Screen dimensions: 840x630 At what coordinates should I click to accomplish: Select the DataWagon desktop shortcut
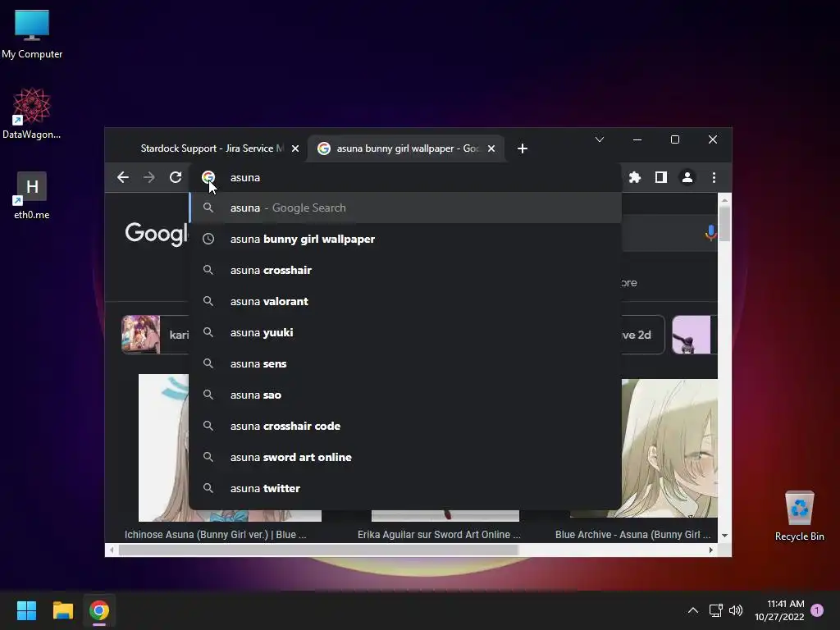click(32, 113)
